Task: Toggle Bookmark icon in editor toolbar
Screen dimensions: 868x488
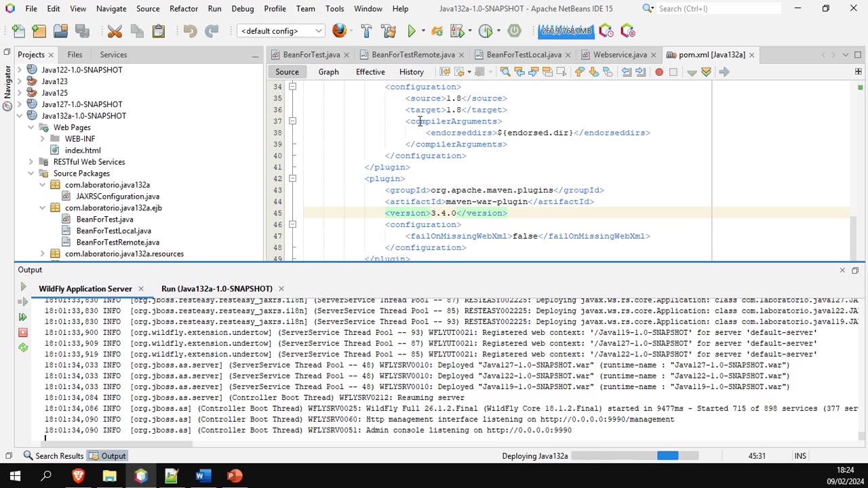Action: [x=608, y=72]
